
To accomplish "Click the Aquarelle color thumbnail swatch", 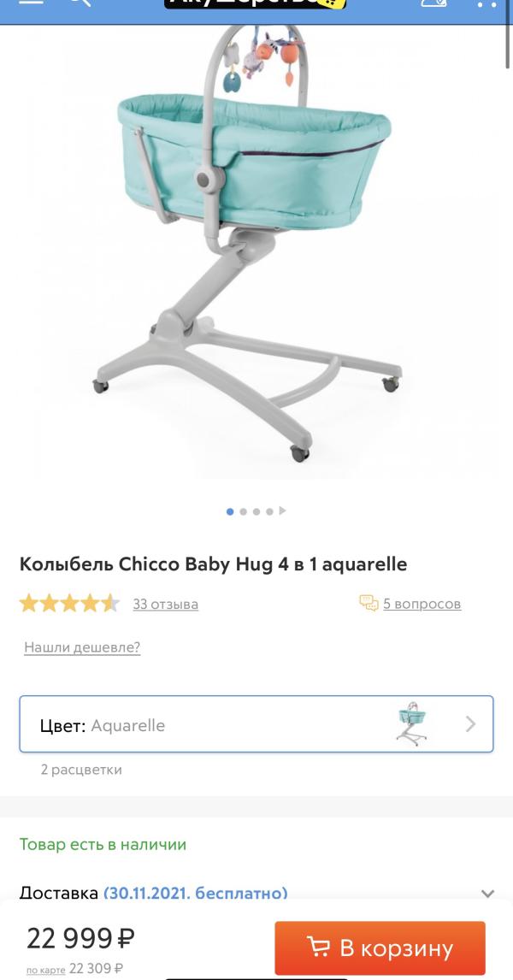I will [411, 723].
